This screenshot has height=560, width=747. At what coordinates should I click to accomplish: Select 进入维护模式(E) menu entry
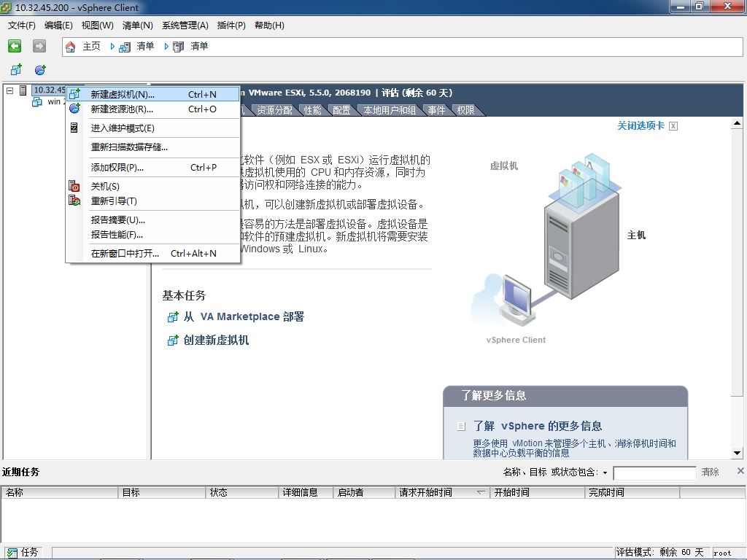click(152, 128)
